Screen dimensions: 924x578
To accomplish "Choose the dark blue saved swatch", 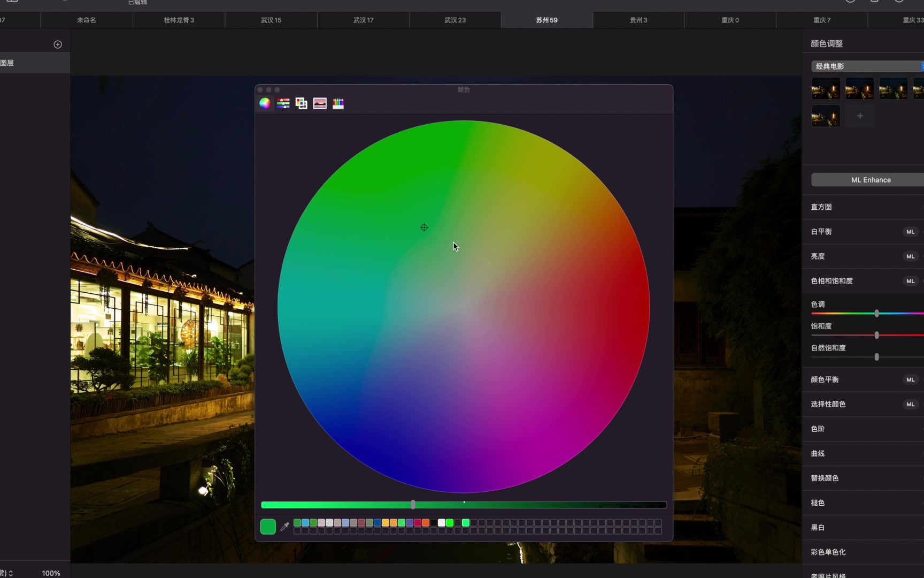I will pyautogui.click(x=378, y=522).
